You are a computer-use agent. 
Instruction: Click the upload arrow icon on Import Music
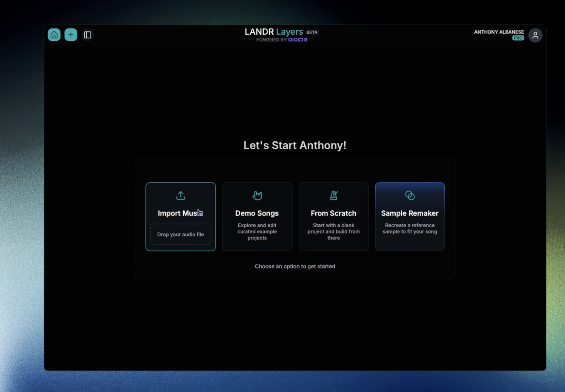[181, 195]
